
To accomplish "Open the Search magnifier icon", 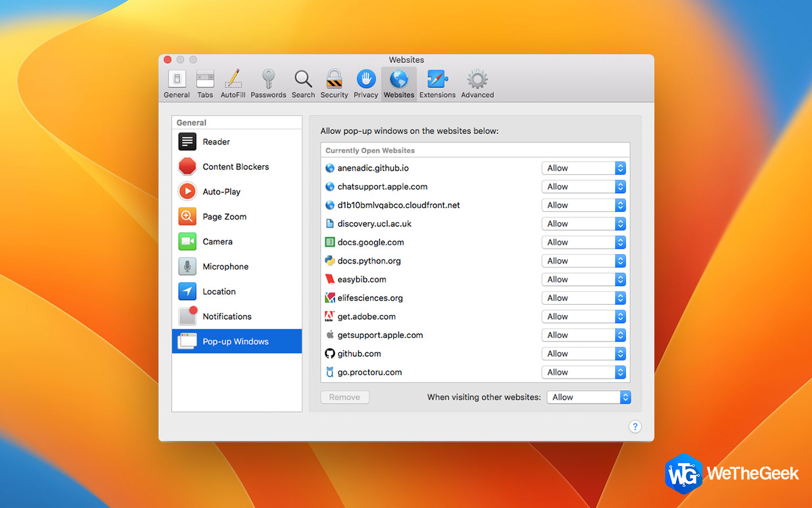I will [x=303, y=79].
